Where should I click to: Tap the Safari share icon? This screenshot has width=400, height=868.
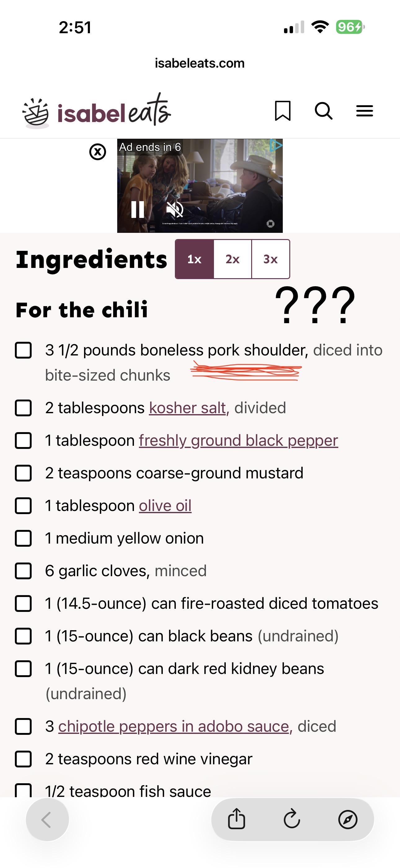(x=237, y=819)
